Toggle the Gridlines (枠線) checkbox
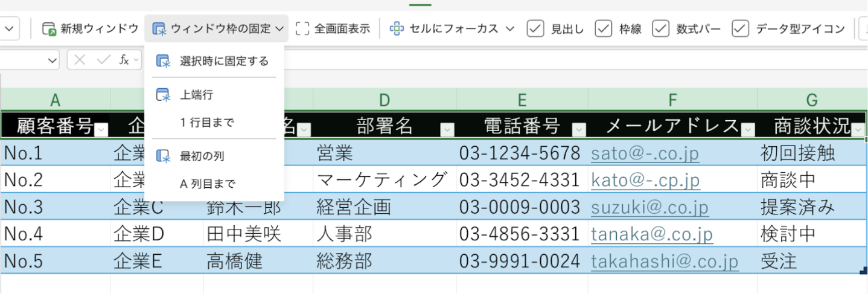This screenshot has width=868, height=302. pos(604,28)
